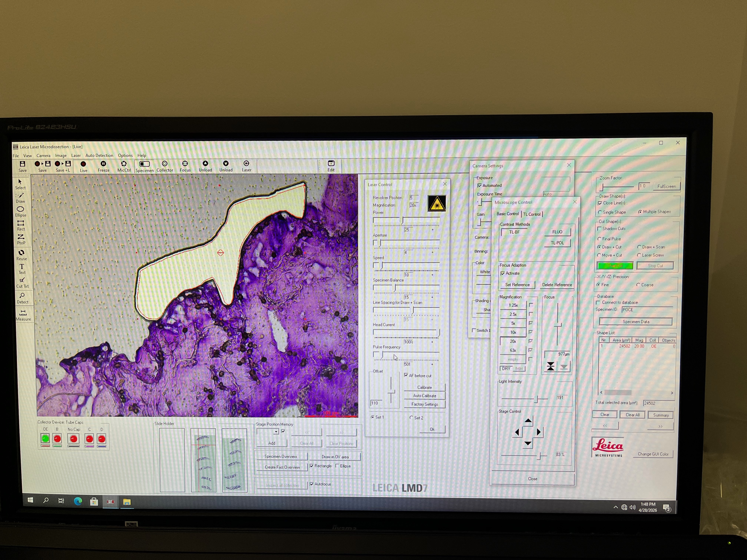Activate the Measure tool
This screenshot has height=560, width=747.
pos(23,316)
